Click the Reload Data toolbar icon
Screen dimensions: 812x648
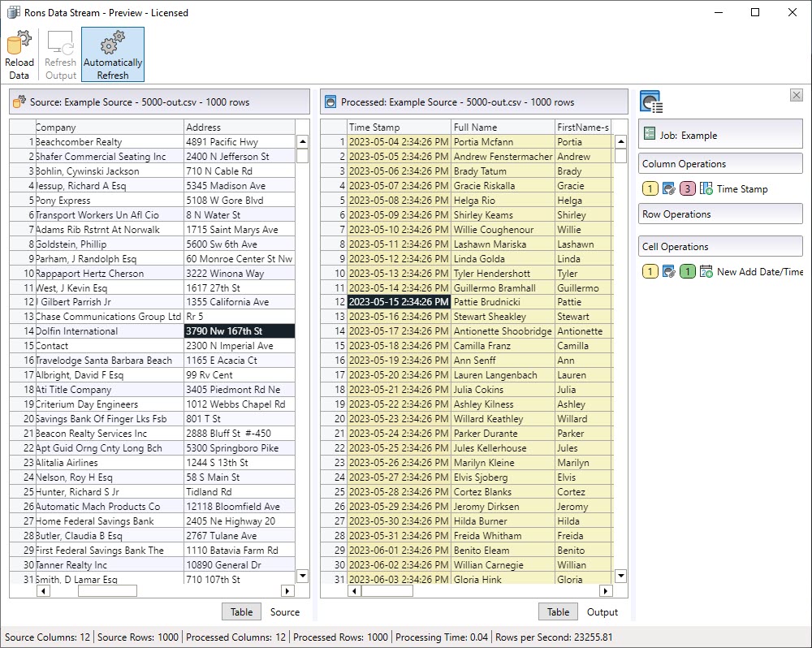click(19, 54)
